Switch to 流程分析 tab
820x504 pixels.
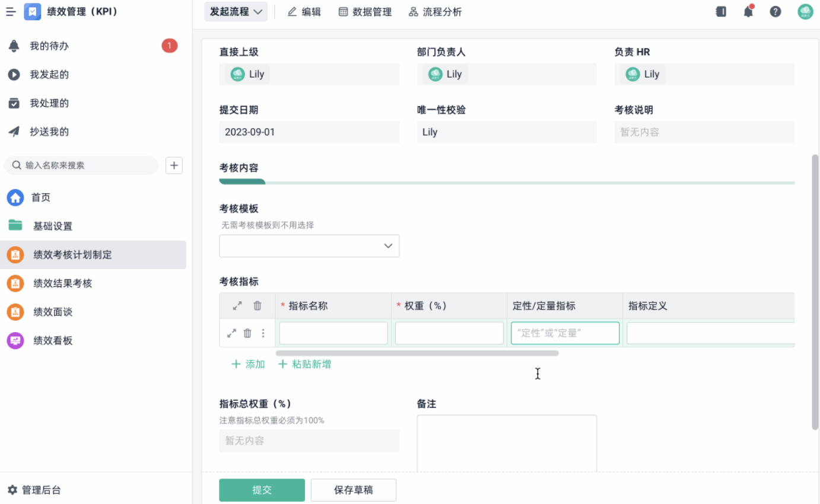click(435, 12)
